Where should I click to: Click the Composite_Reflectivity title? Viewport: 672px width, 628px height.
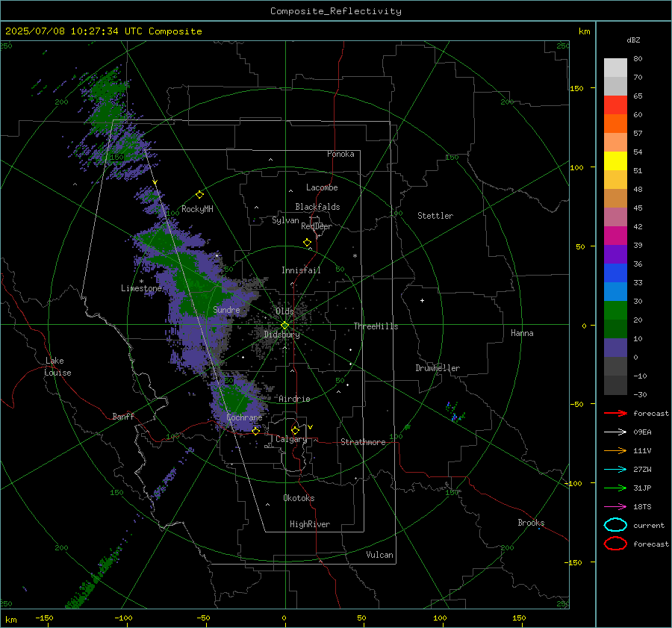(x=335, y=11)
